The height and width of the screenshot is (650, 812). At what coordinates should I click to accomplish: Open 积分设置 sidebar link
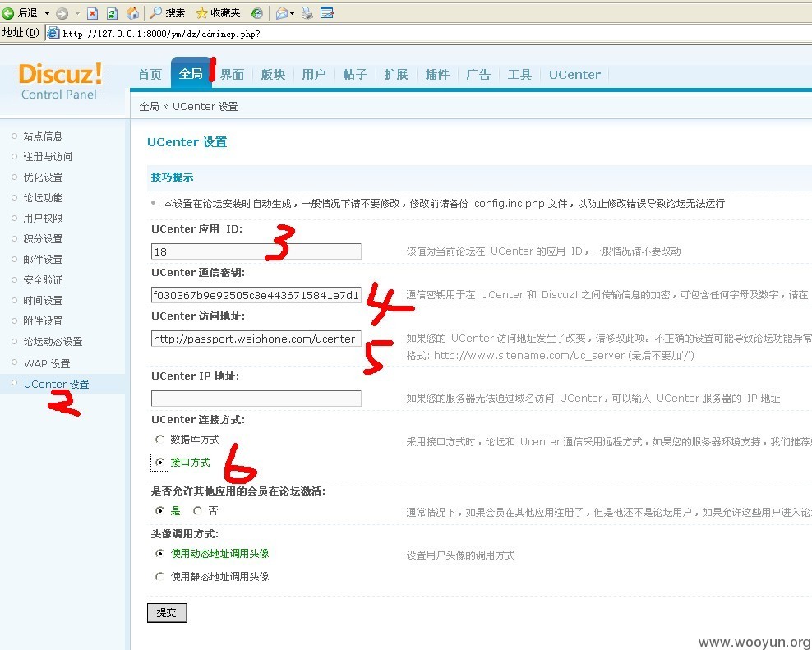[x=43, y=239]
